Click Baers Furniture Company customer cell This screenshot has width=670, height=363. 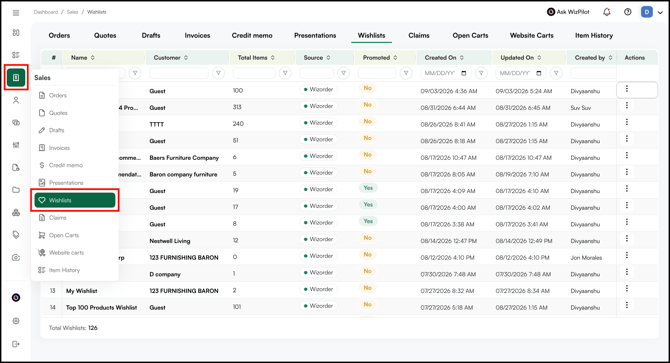[184, 158]
